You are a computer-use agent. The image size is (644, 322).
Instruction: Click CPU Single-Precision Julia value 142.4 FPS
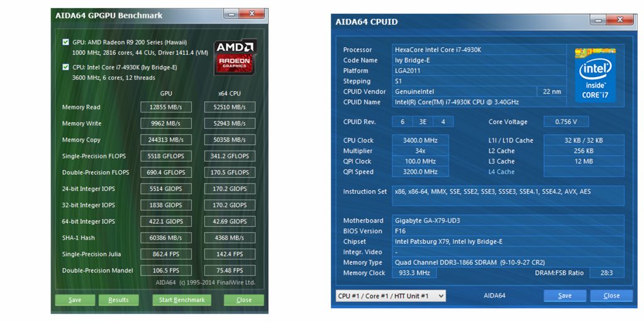[x=230, y=254]
